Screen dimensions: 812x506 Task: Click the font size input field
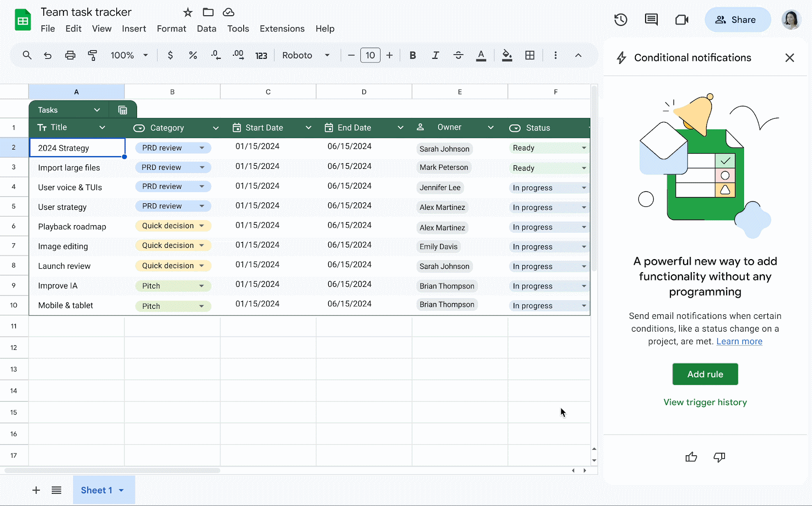click(370, 55)
